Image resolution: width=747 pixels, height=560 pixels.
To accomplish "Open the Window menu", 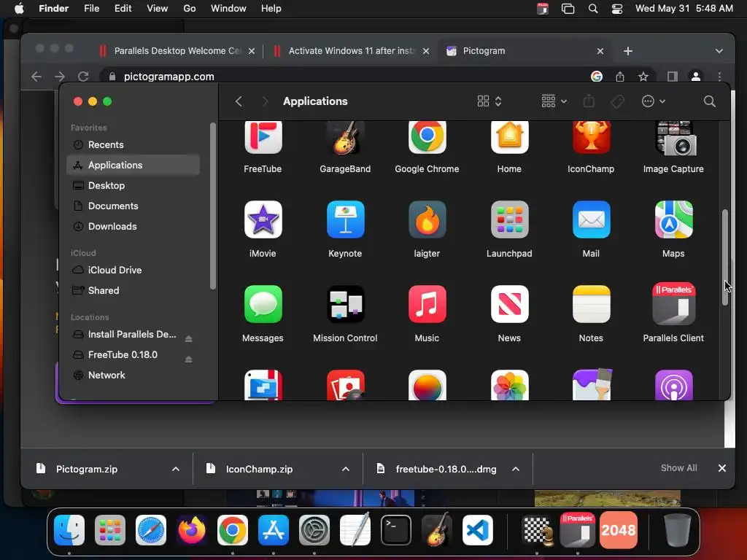I will [228, 9].
